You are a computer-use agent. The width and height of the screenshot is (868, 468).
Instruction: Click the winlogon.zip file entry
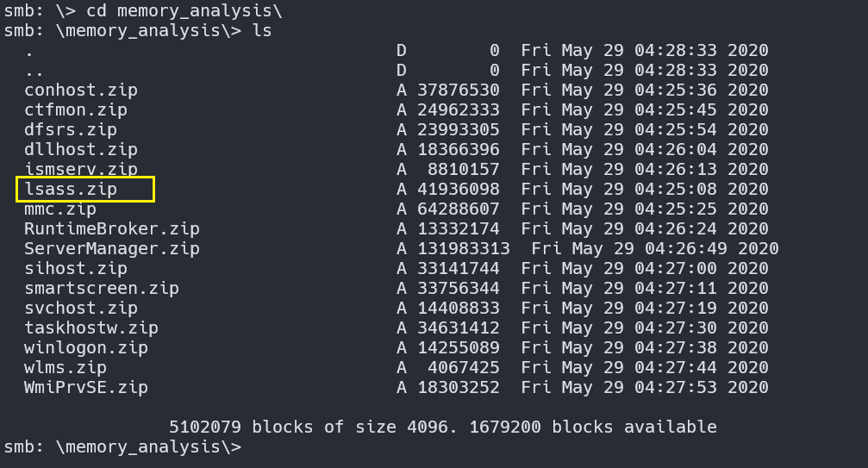click(x=86, y=347)
